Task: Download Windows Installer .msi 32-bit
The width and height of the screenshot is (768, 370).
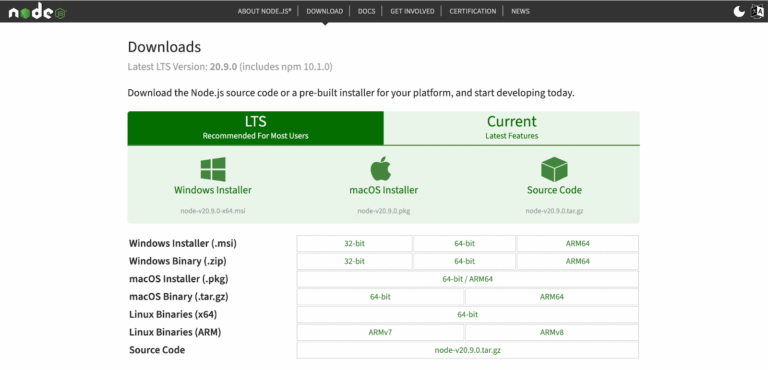Action: pyautogui.click(x=354, y=244)
